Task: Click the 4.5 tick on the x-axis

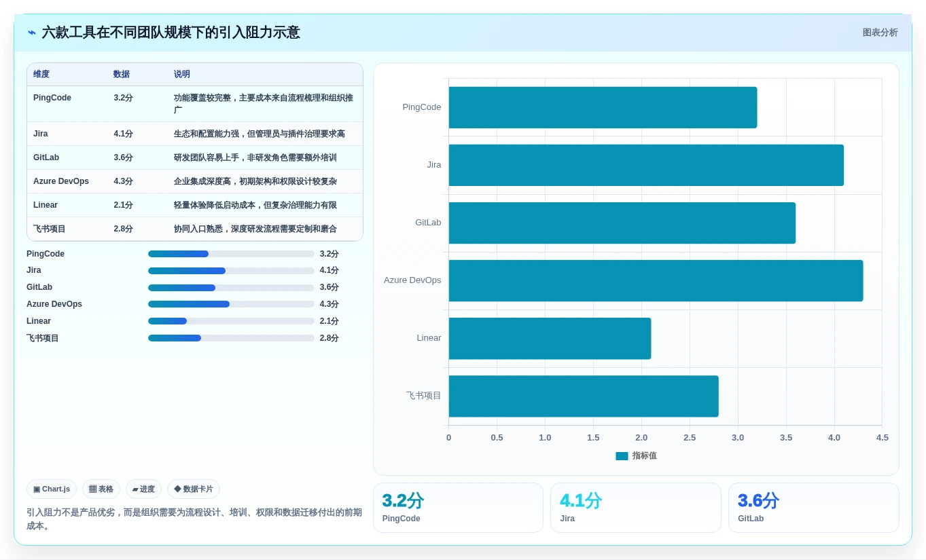Action: (x=882, y=438)
